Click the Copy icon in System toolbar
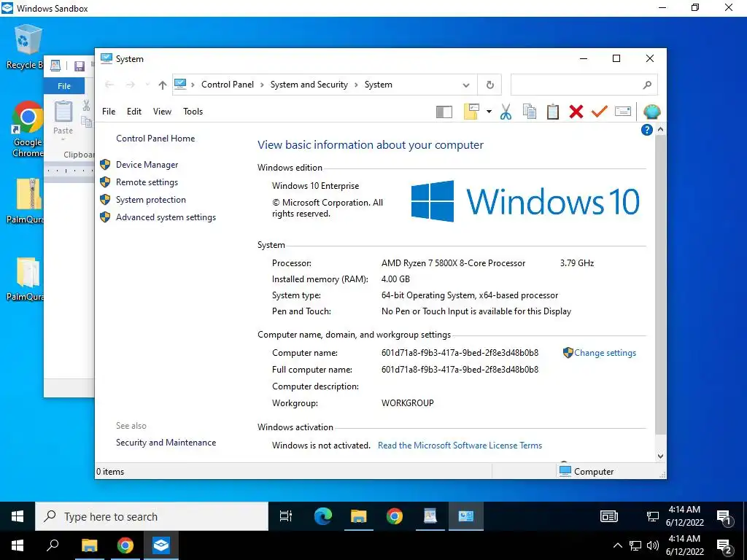747x560 pixels. (529, 112)
